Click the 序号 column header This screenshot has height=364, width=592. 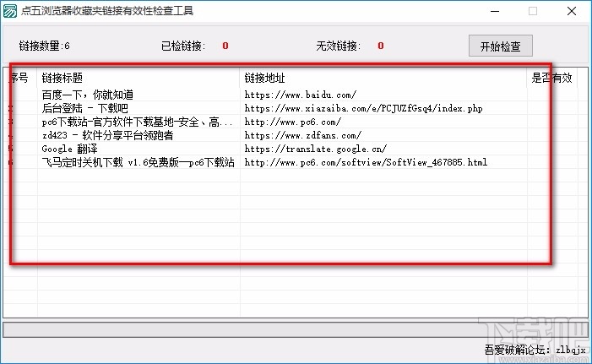(x=20, y=78)
